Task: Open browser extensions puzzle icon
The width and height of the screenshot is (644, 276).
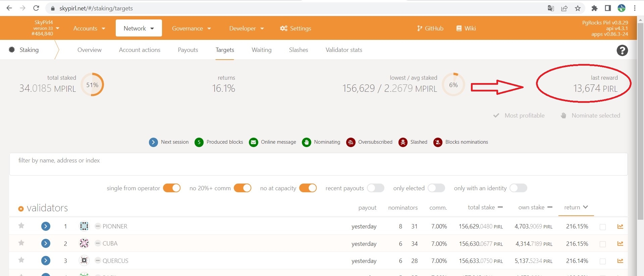Action: 594,8
